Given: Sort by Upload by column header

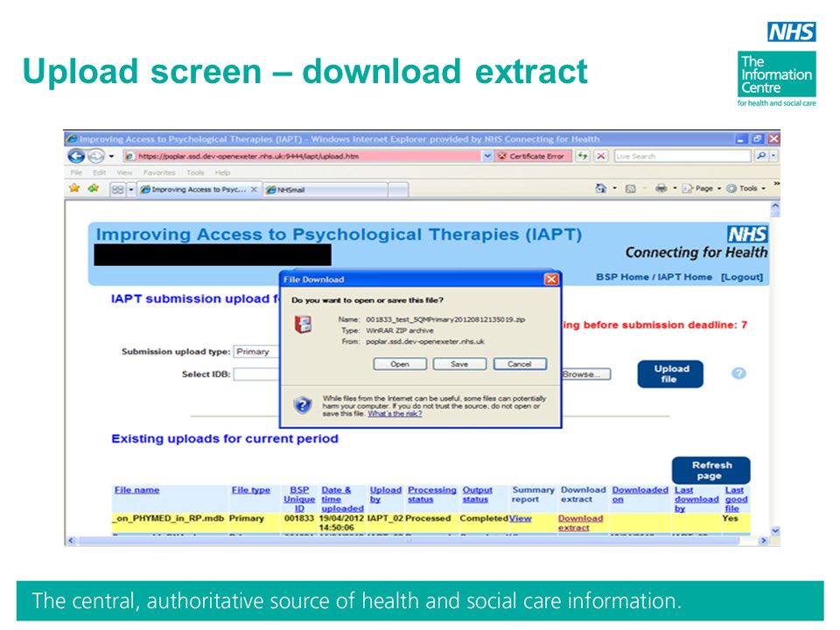Looking at the screenshot, I should (385, 494).
